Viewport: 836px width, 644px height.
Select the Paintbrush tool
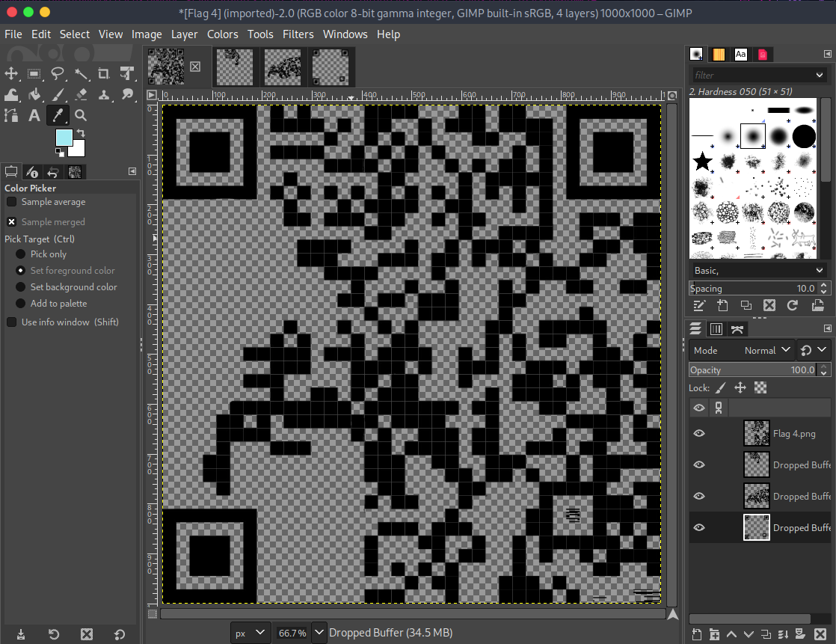click(x=58, y=95)
